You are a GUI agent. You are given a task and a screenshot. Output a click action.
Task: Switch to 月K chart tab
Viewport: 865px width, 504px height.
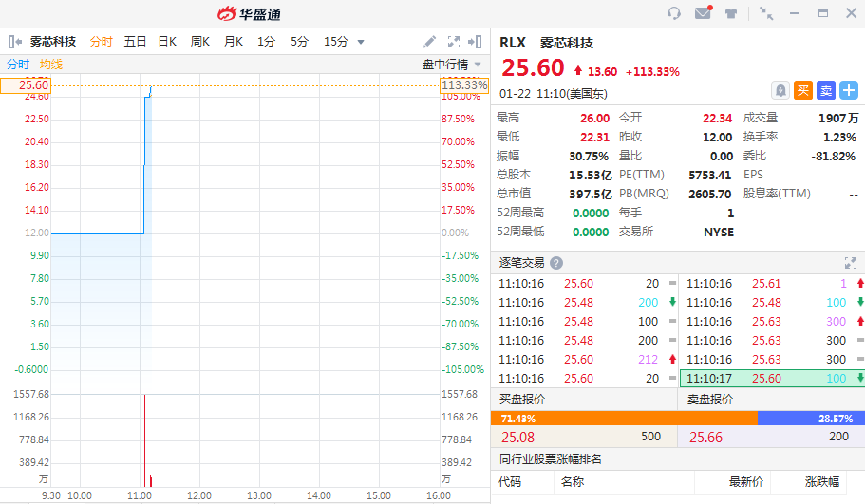(234, 42)
